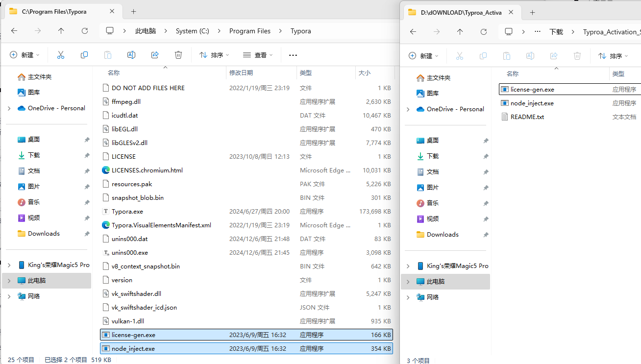Screen dimensions: 641x364
Task: Cut selected files in Typora window
Action: 61,55
